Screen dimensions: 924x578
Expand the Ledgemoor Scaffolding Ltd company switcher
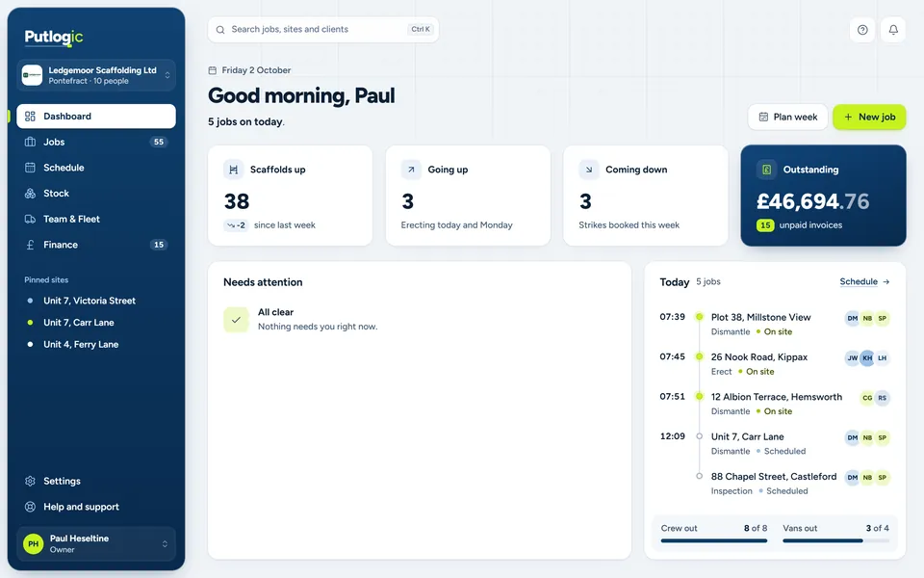pyautogui.click(x=96, y=75)
